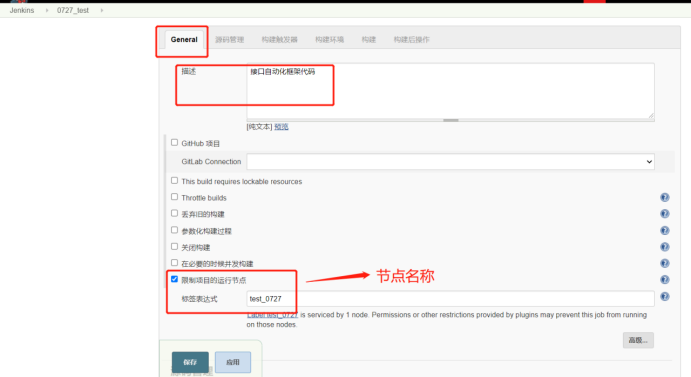Select the General tab
Viewport: 691px width, 377px height.
pyautogui.click(x=184, y=40)
